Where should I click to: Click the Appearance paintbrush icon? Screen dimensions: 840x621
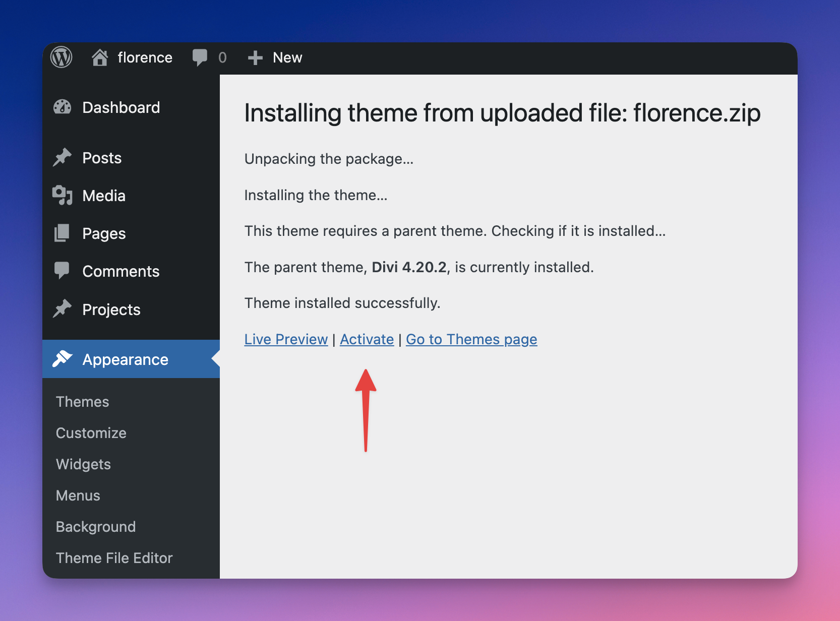coord(63,359)
